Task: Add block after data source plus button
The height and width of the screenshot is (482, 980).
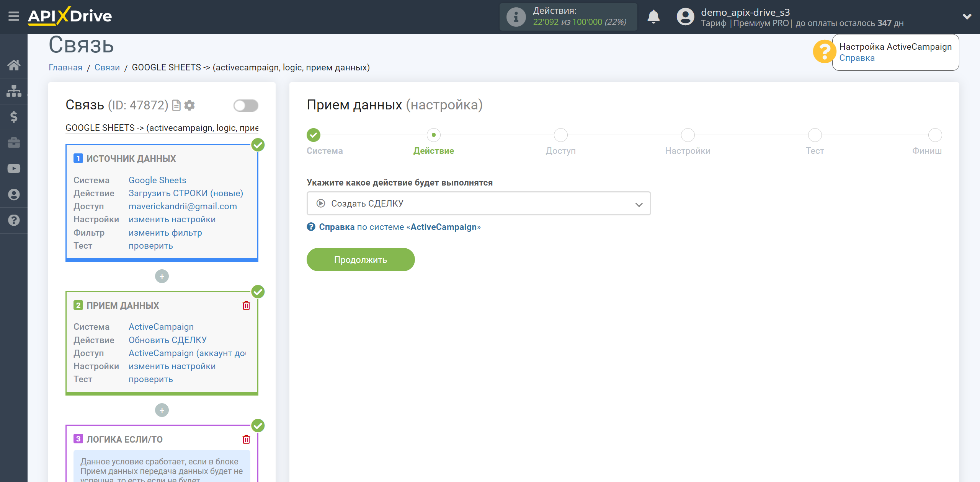Action: (162, 276)
